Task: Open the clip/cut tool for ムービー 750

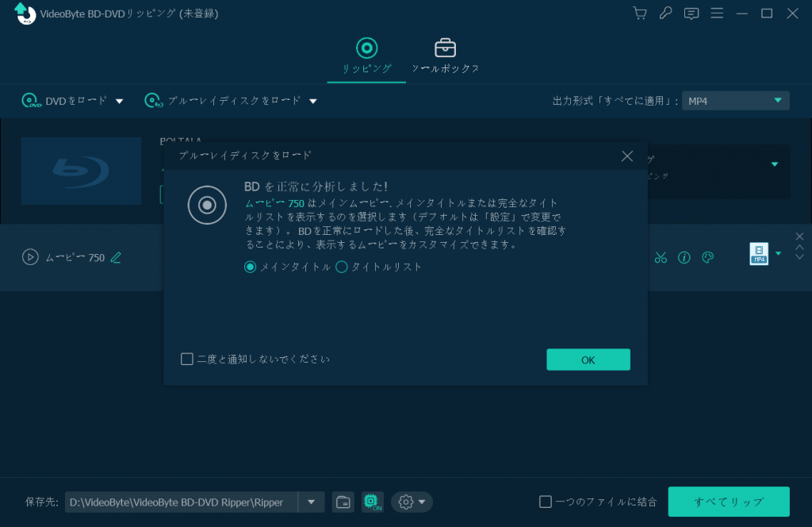Action: 661,258
